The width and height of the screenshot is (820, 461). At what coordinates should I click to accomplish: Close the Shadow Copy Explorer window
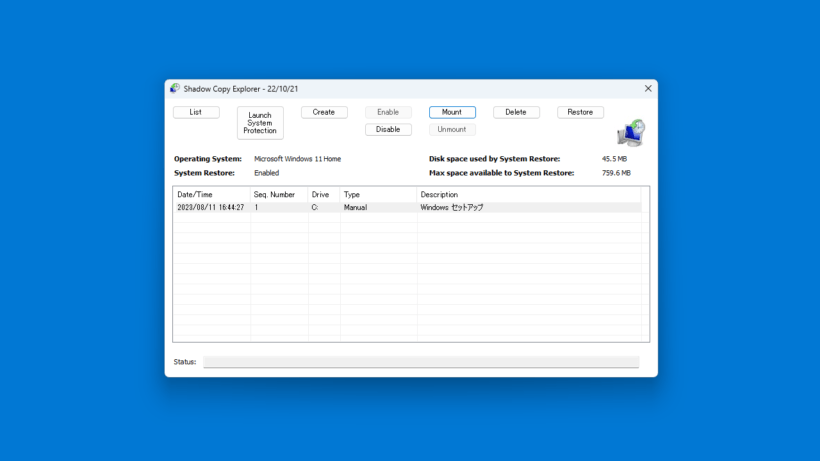(648, 88)
